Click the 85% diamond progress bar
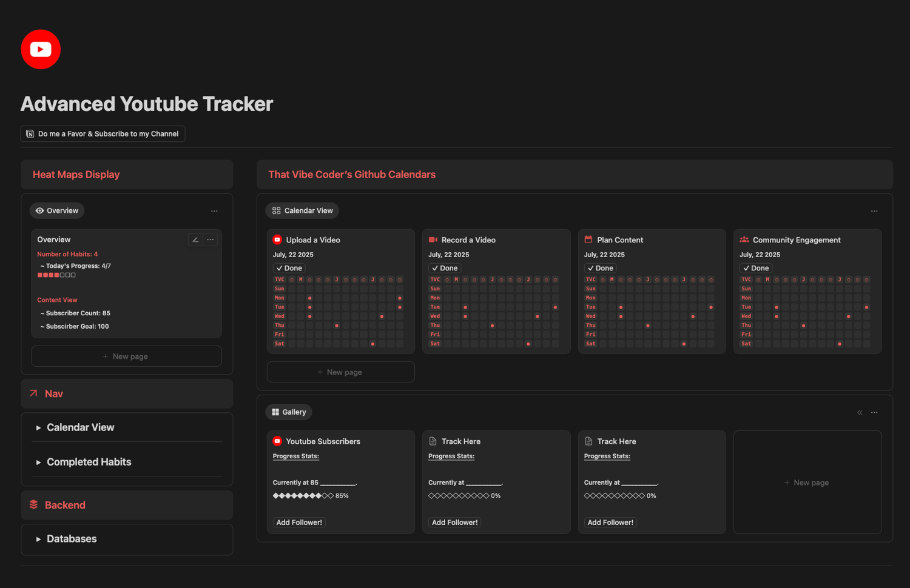This screenshot has height=588, width=910. click(303, 496)
